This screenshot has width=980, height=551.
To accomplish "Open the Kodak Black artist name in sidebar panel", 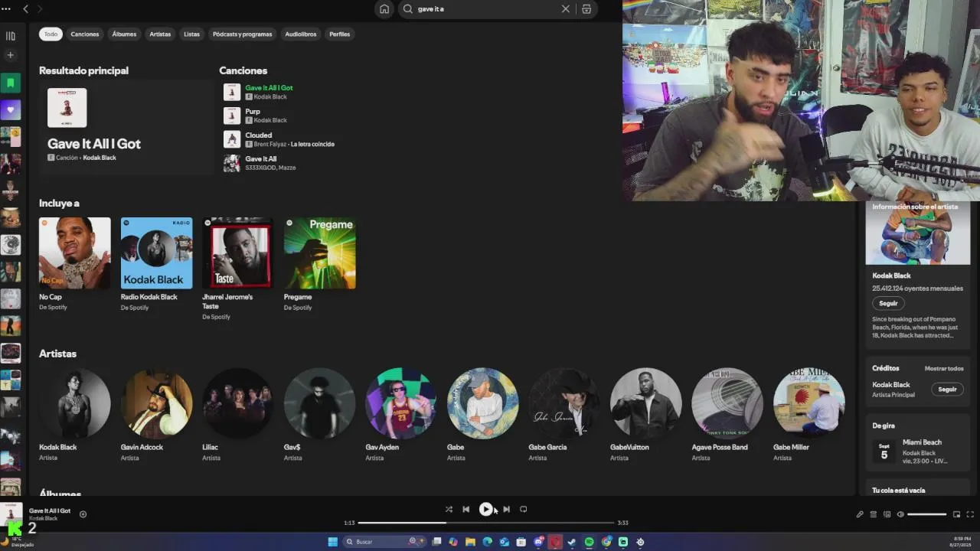I will [891, 275].
